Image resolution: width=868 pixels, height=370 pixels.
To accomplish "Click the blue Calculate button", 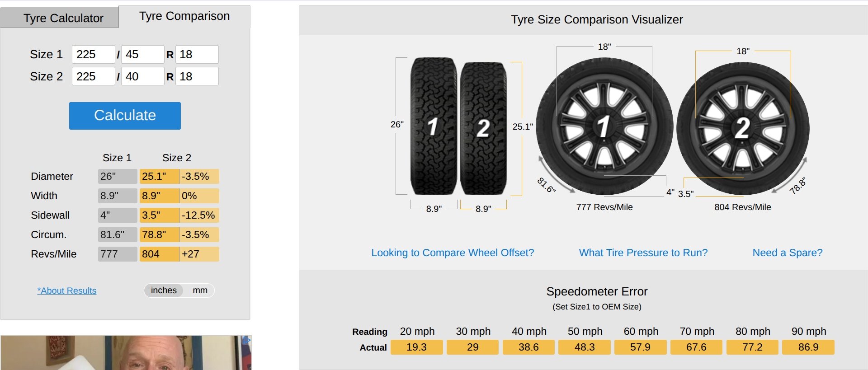I will pyautogui.click(x=125, y=116).
